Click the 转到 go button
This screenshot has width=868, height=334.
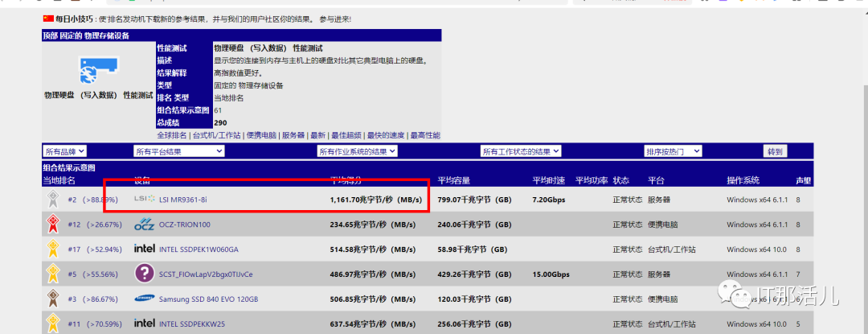pos(775,151)
